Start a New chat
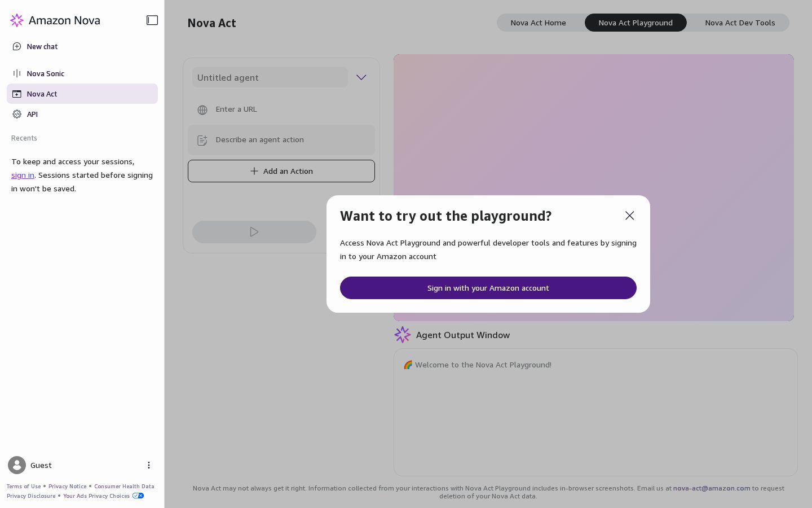Screen dimensions: 812x508 coord(82,46)
